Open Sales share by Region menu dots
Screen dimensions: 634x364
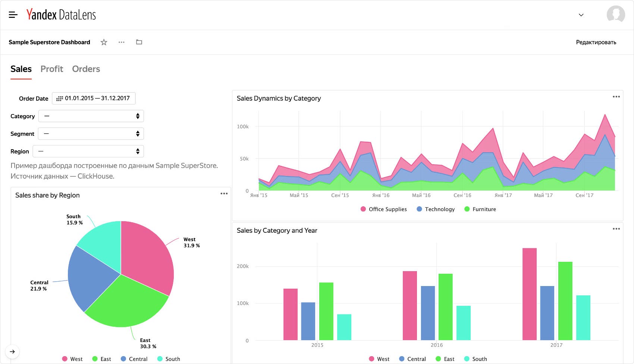(x=224, y=194)
